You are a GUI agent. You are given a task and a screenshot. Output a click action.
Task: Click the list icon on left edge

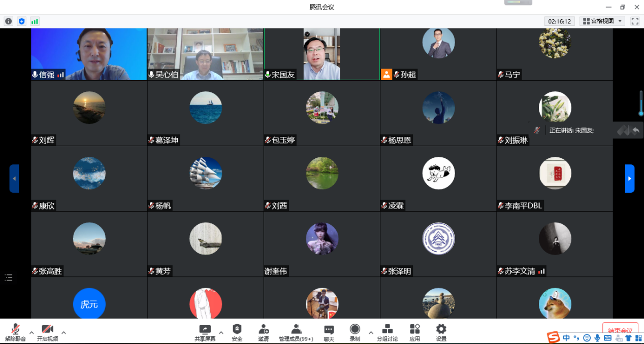pos(9,277)
